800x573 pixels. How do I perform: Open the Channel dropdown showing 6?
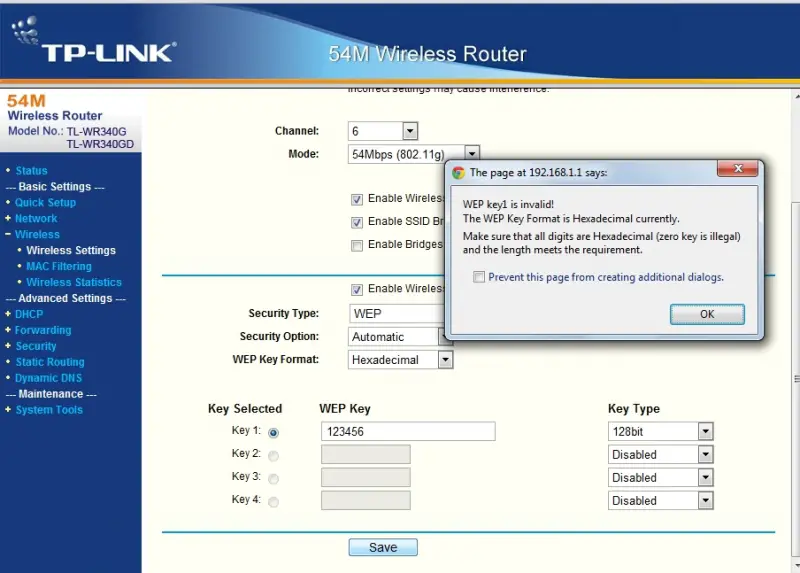(x=383, y=131)
